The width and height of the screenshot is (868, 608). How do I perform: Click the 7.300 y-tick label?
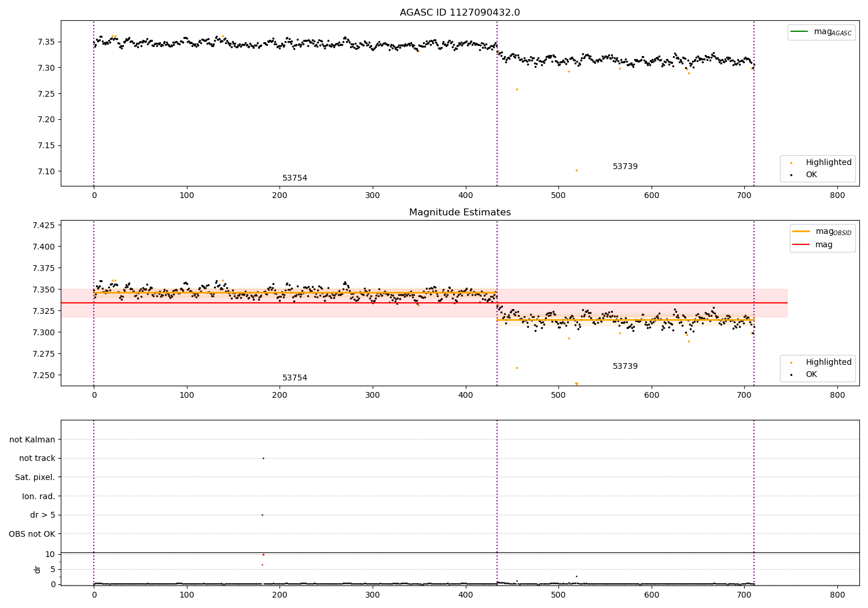click(x=43, y=332)
